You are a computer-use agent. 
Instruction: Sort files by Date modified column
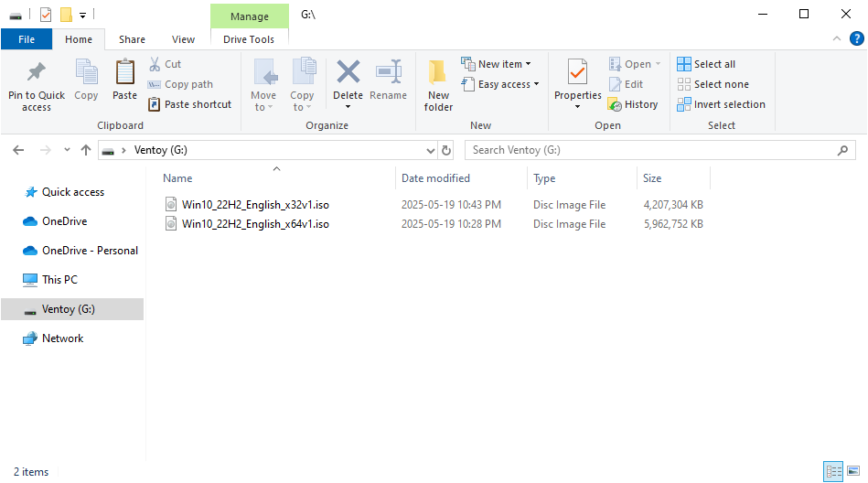435,178
